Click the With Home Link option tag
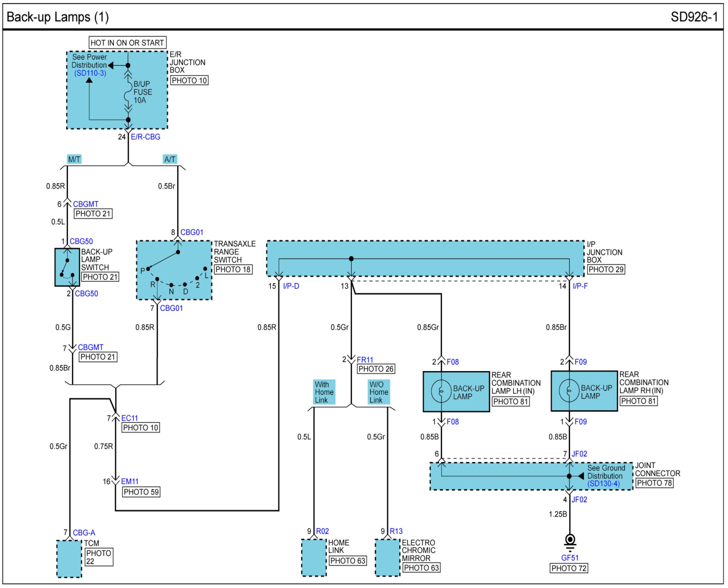The height and width of the screenshot is (588, 728). pos(324,392)
